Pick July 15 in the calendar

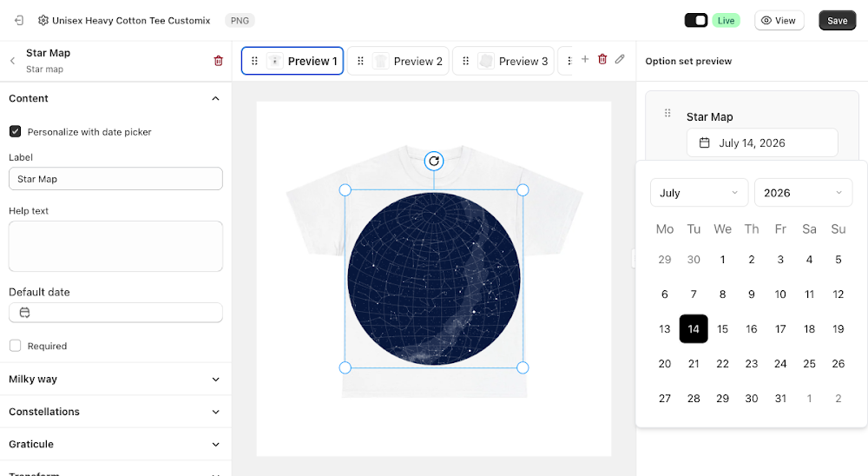[x=722, y=329]
